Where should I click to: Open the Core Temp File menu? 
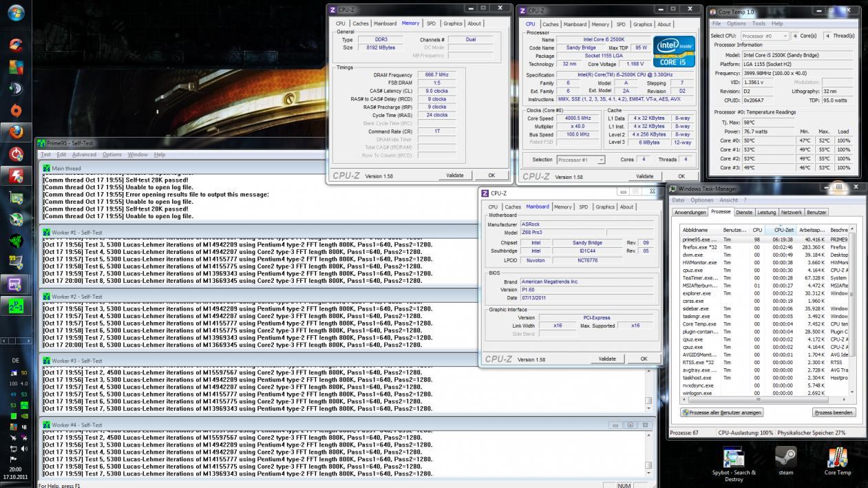point(717,23)
